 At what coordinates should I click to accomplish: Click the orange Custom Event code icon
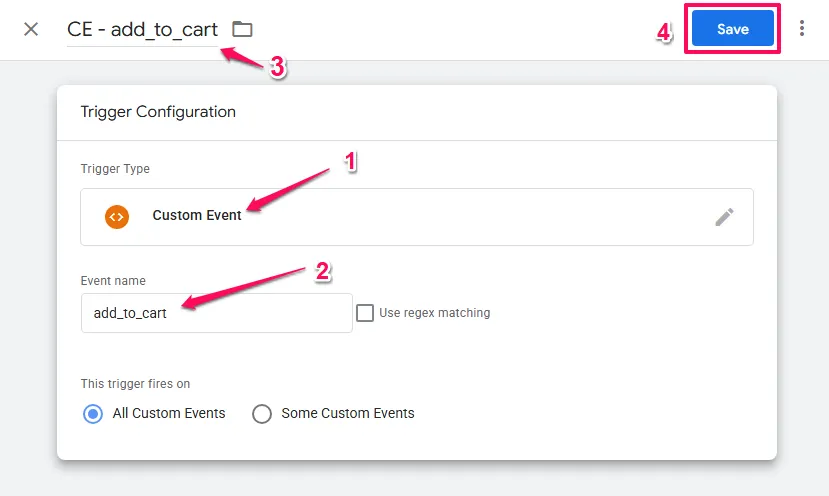tap(117, 216)
